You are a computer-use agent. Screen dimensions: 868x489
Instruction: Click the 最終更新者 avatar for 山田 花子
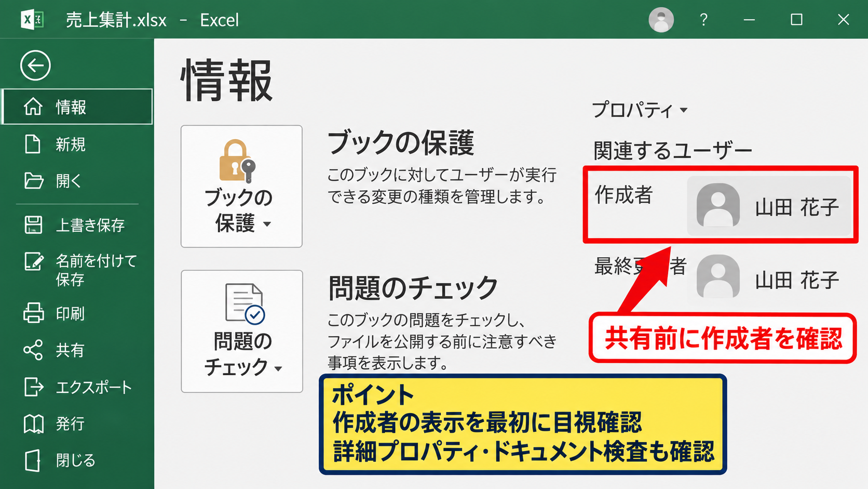718,276
